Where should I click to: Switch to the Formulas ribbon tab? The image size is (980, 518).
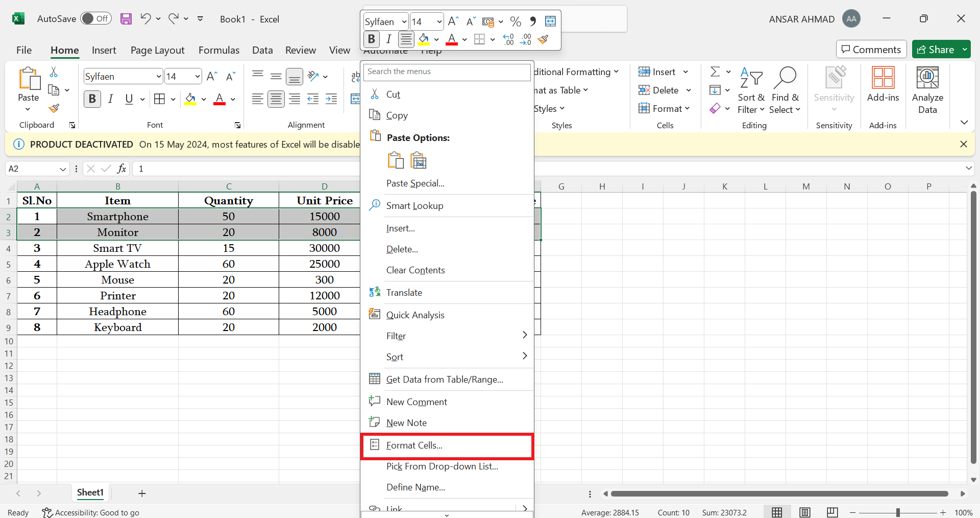[x=218, y=50]
